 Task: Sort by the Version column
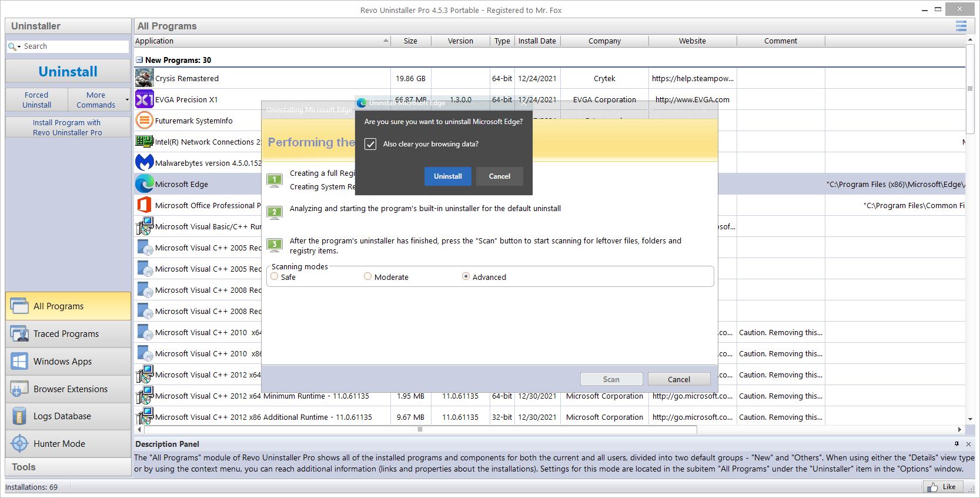[x=460, y=41]
